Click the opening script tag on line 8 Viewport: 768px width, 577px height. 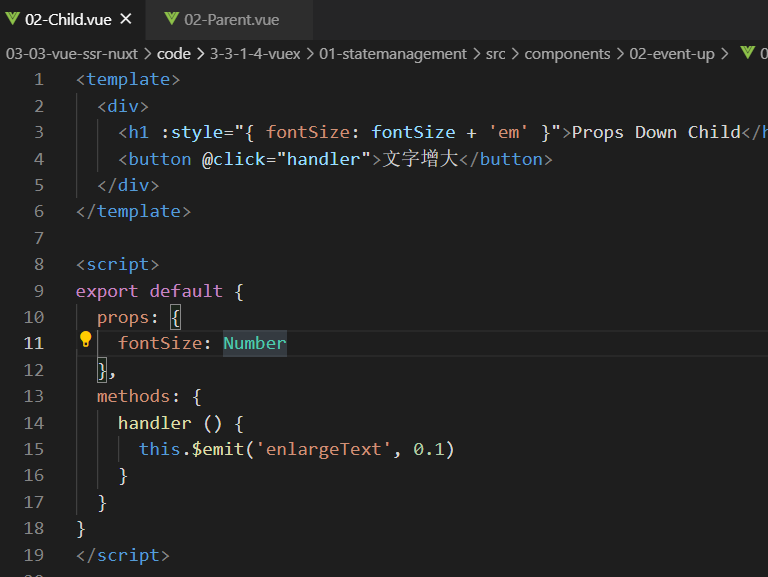pos(118,265)
